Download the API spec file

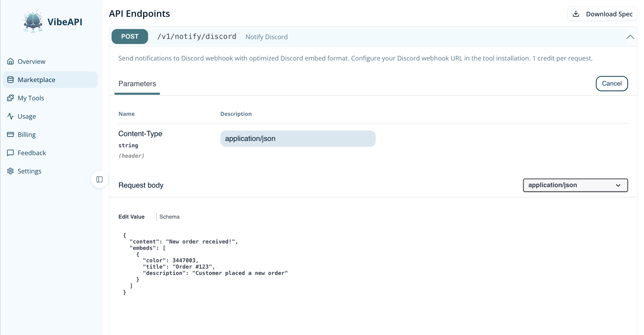tap(602, 14)
